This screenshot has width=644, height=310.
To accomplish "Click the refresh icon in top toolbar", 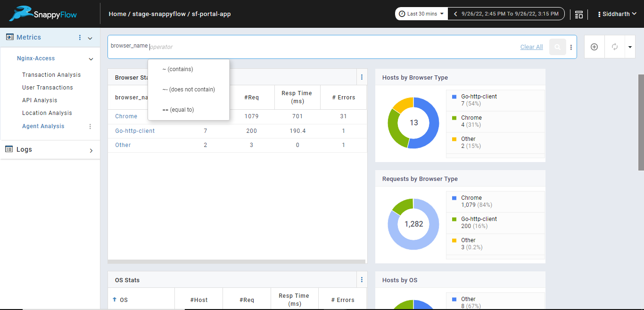I will [614, 47].
